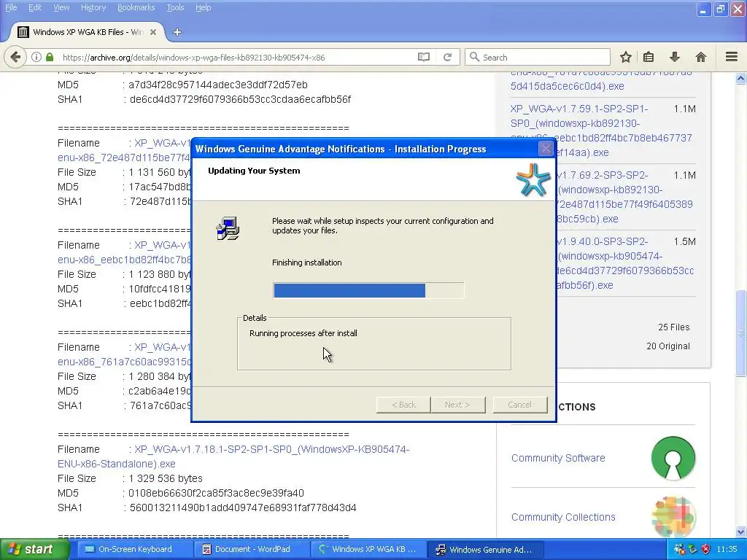747x560 pixels.
Task: Switch to Windows Genuine Ad... taskbar button
Action: coord(485,550)
